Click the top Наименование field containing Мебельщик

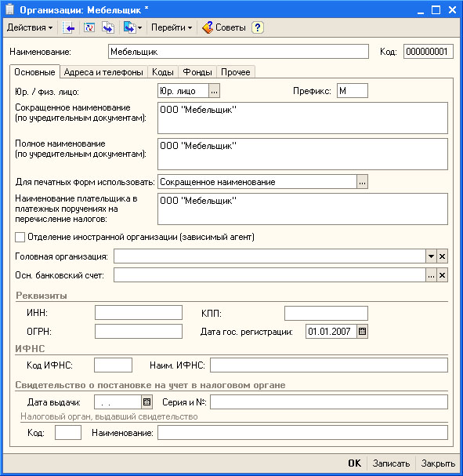pyautogui.click(x=238, y=52)
